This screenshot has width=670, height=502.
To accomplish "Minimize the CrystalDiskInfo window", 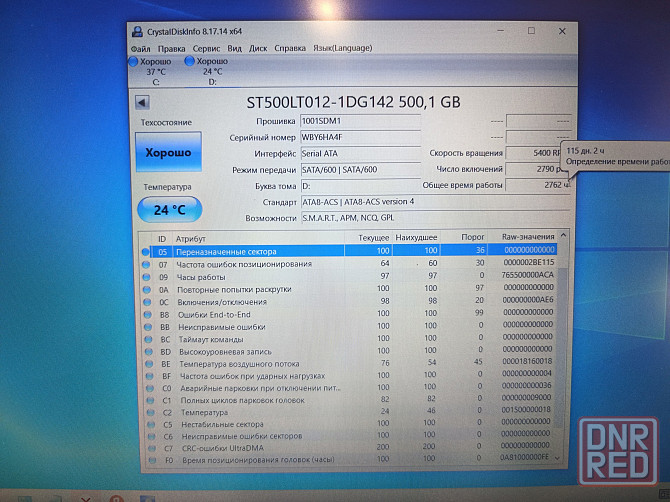I will 501,31.
